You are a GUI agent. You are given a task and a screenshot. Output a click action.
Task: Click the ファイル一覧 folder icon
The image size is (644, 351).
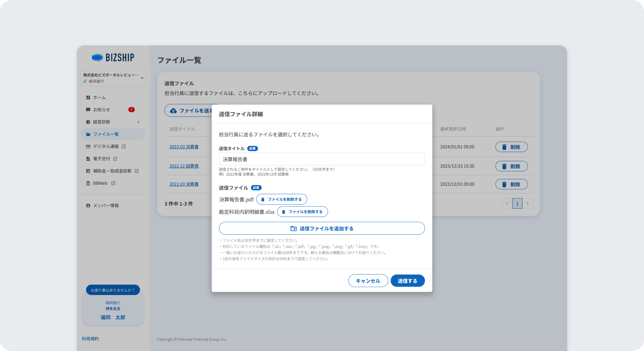pos(88,134)
